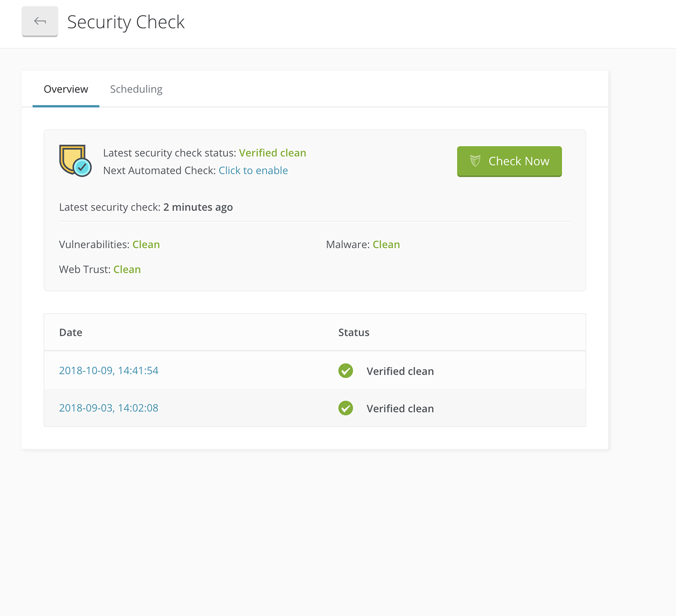Click the Malware Clean status

pos(386,245)
